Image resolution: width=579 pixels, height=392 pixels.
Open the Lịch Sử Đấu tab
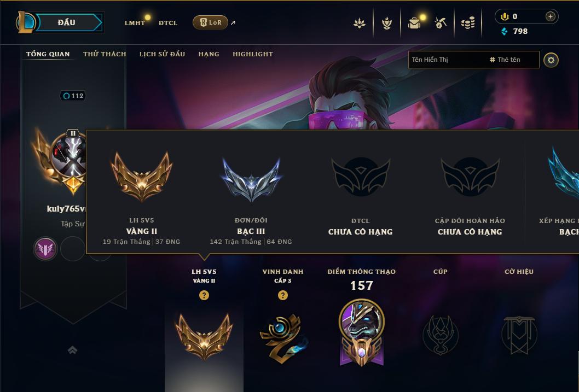click(162, 54)
